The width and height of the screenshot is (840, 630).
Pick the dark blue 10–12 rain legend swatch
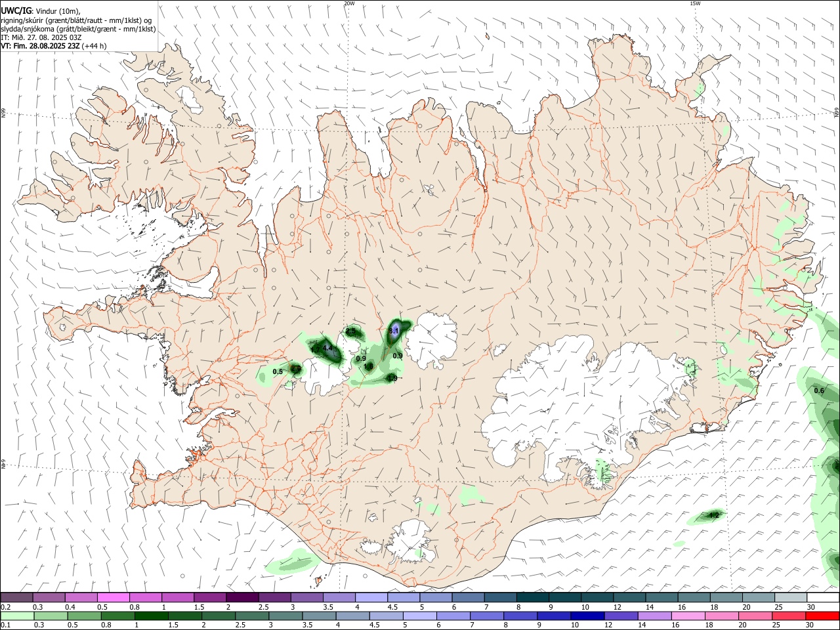[x=587, y=616]
